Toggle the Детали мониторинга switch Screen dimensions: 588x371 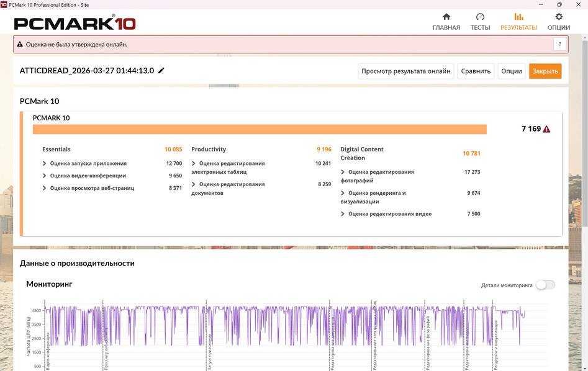click(x=545, y=285)
